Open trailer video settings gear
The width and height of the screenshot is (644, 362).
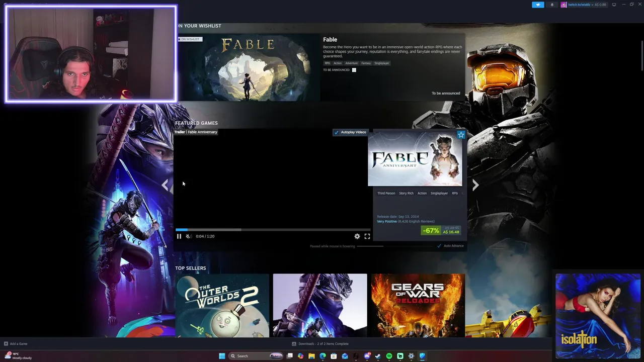[357, 236]
